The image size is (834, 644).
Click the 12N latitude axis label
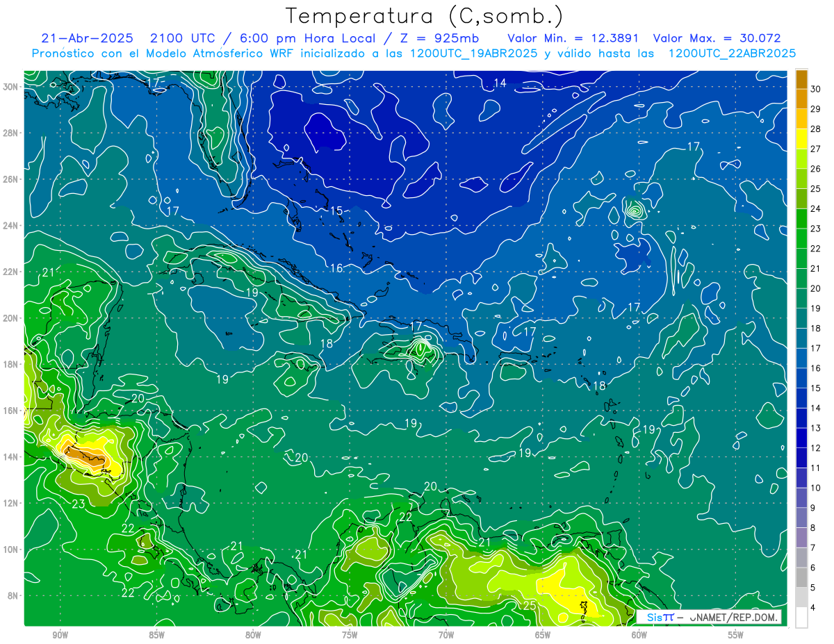point(10,503)
